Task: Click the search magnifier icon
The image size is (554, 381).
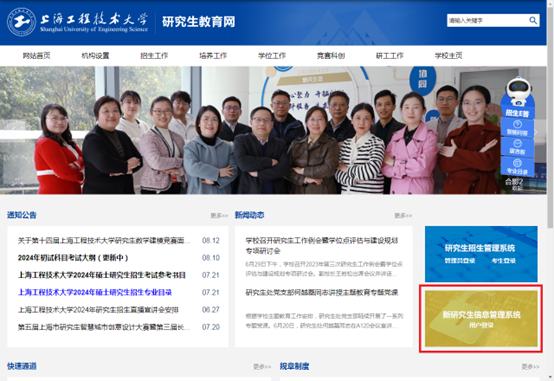Action: point(533,20)
